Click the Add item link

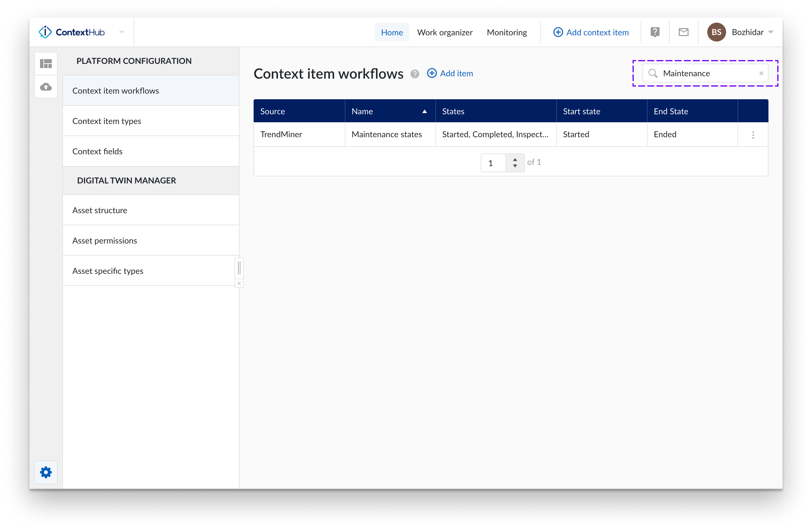[456, 73]
